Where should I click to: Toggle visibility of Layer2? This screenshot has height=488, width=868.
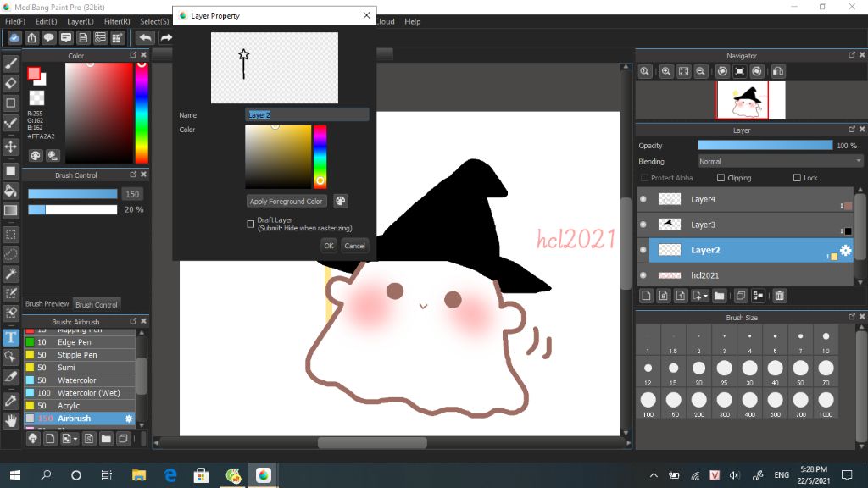click(643, 250)
